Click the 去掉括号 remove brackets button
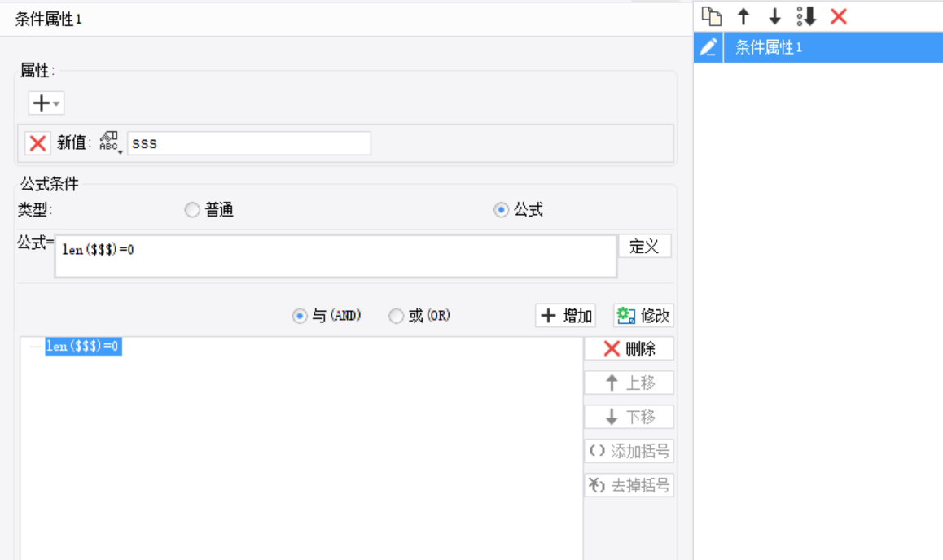Image resolution: width=943 pixels, height=560 pixels. tap(629, 485)
